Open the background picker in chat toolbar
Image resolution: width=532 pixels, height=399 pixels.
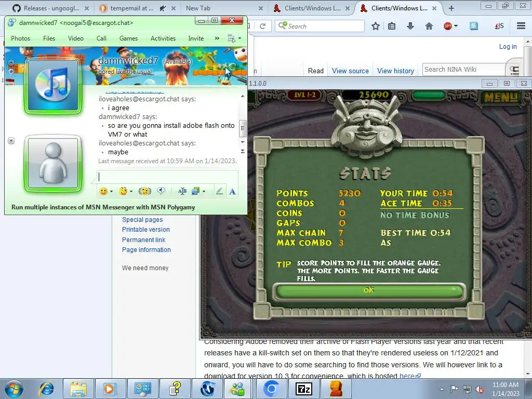pyautogui.click(x=196, y=191)
